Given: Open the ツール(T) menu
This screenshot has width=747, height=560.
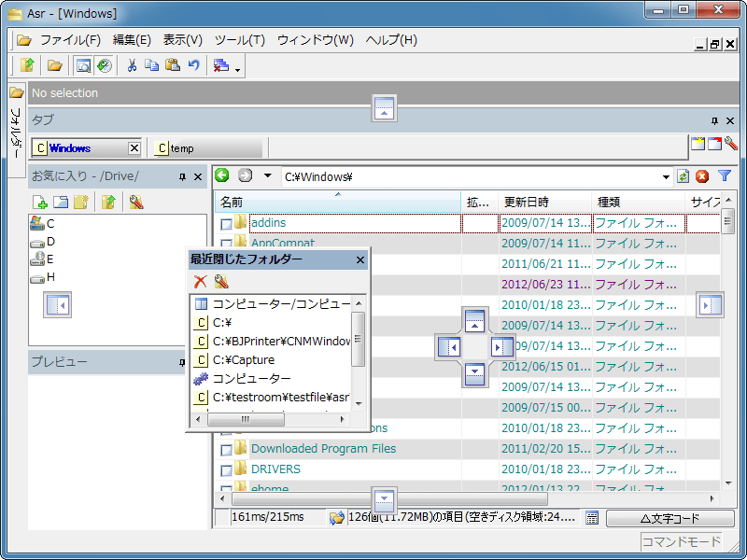Looking at the screenshot, I should point(239,40).
